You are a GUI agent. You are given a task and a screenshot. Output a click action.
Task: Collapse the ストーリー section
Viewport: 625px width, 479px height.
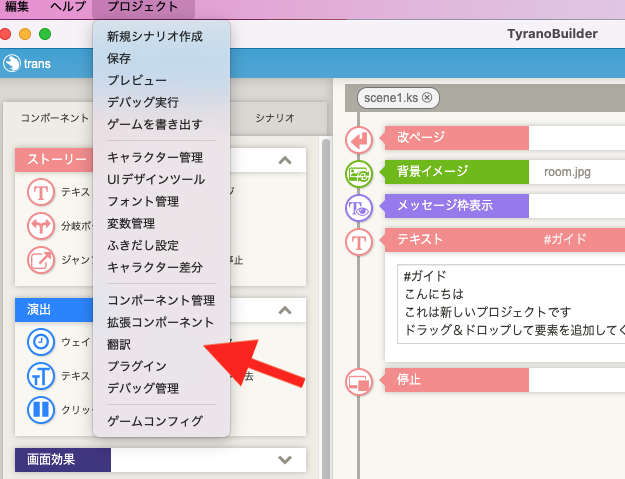(x=285, y=161)
